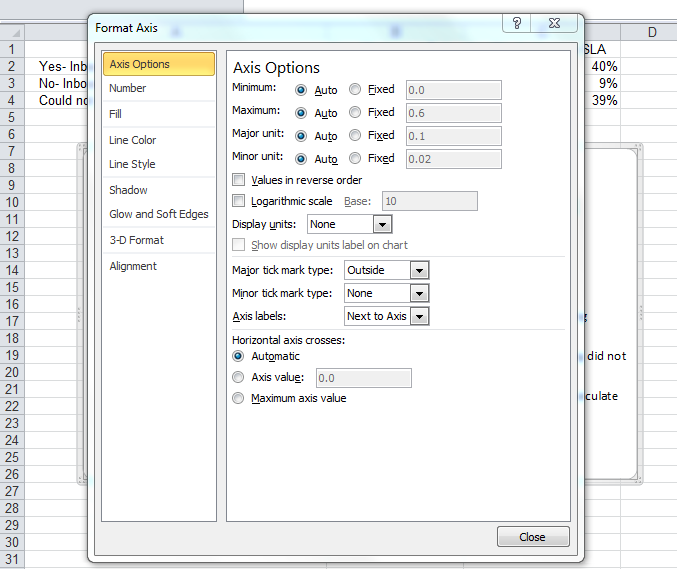
Task: Go to Line Color settings
Action: tap(133, 140)
